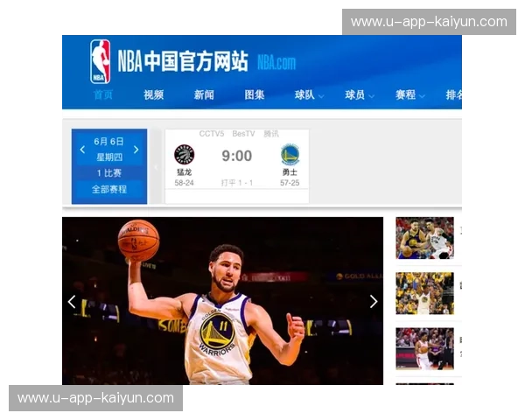Open first thumbnail of Warriors vs Raptors players
This screenshot has height=420, width=525.
[x=424, y=238]
